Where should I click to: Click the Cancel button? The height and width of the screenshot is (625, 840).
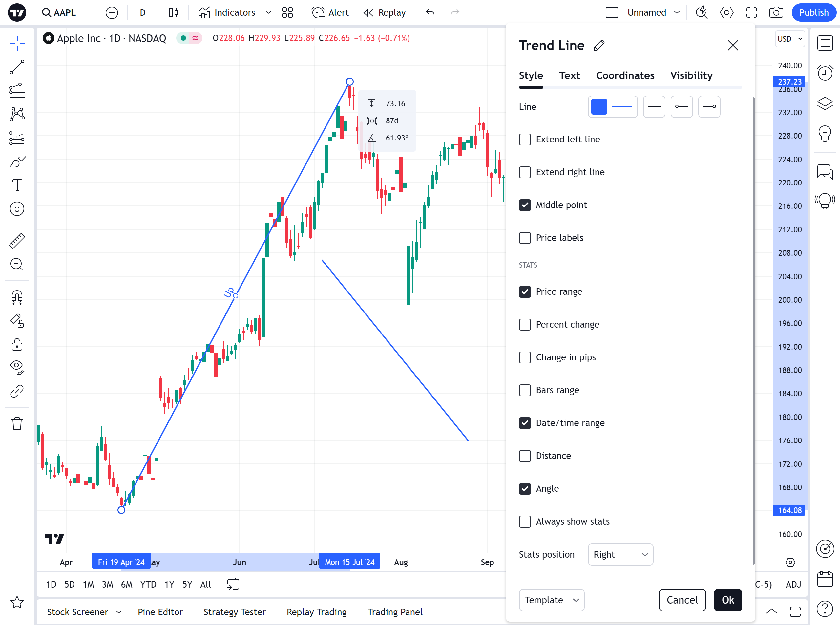pos(682,600)
